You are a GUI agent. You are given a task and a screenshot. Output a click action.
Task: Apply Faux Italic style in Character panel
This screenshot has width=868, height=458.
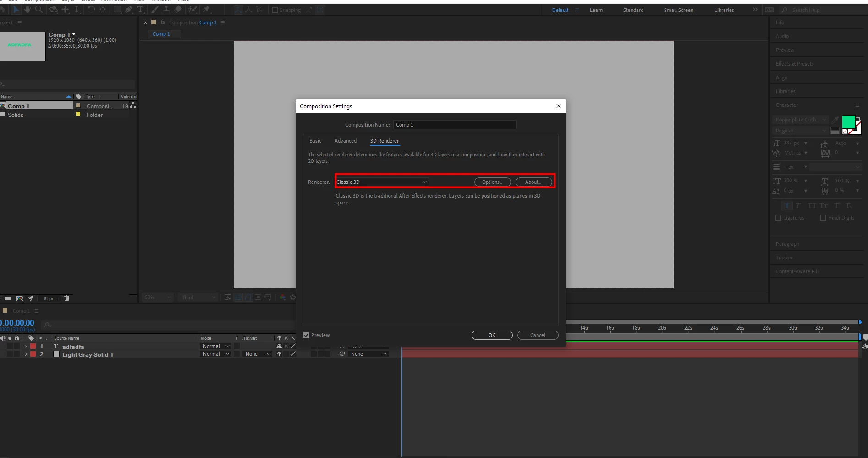point(798,205)
